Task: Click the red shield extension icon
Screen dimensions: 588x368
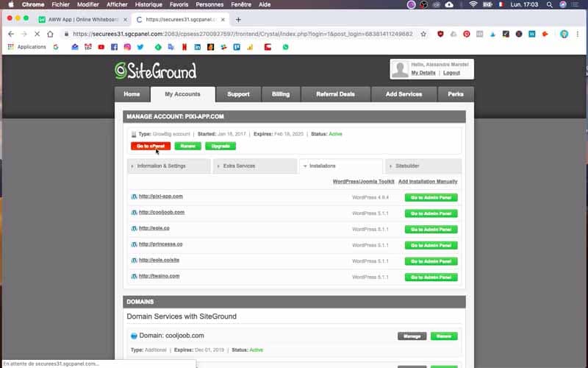Action: [440, 34]
